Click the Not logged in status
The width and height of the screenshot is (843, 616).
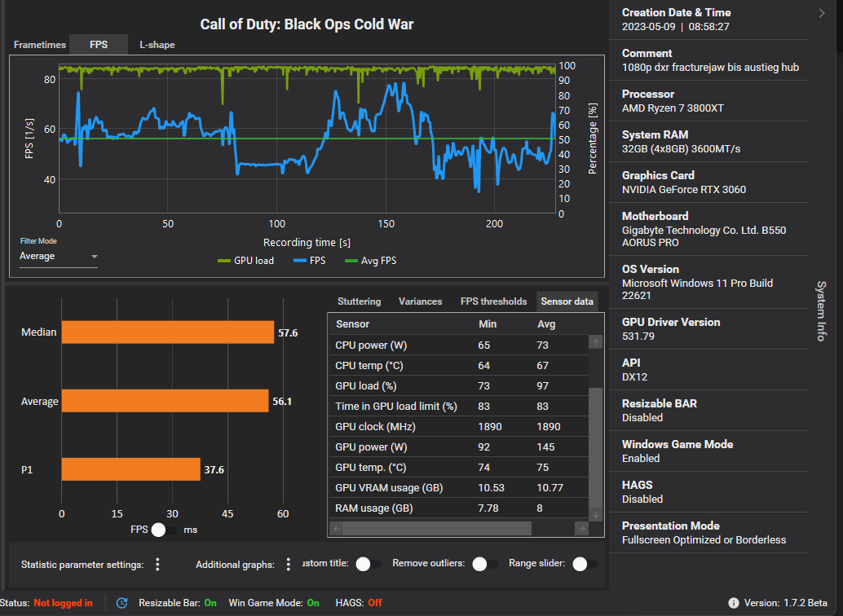click(x=63, y=603)
